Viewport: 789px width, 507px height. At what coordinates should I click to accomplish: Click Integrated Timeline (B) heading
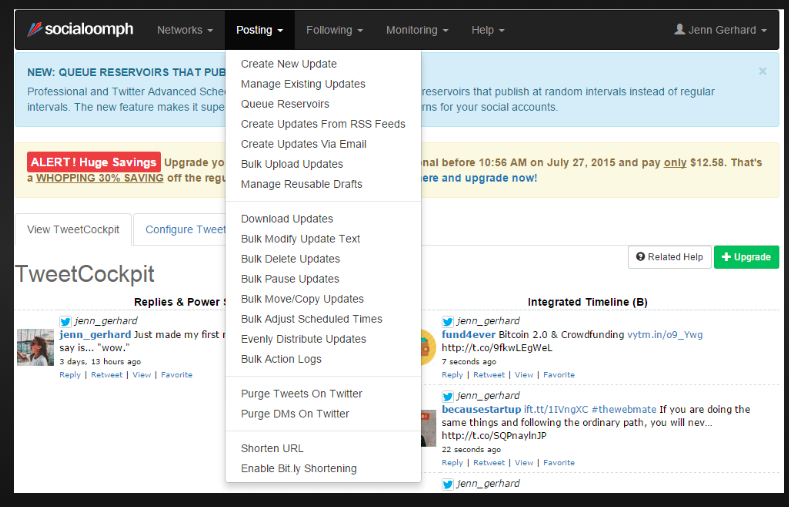click(587, 302)
